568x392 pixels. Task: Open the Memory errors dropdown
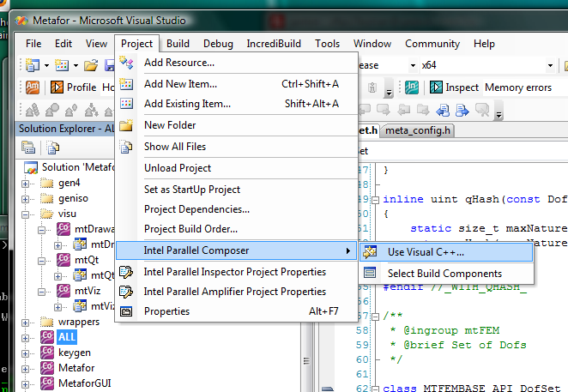(525, 87)
